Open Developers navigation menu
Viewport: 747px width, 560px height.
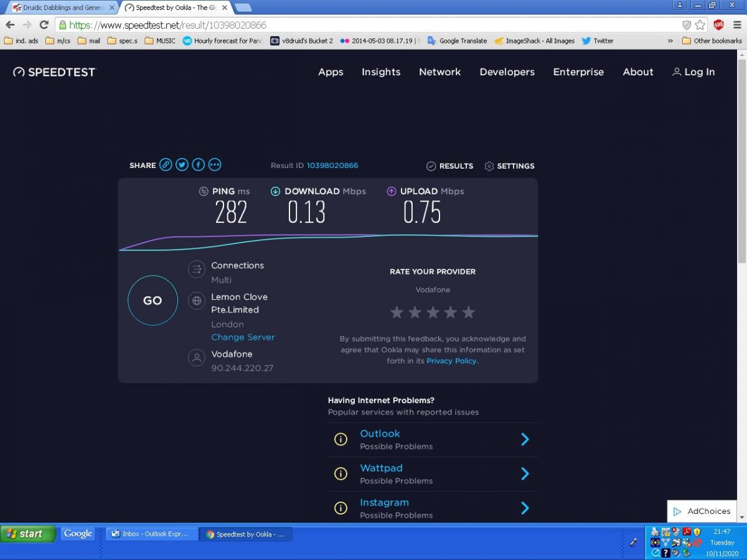507,72
